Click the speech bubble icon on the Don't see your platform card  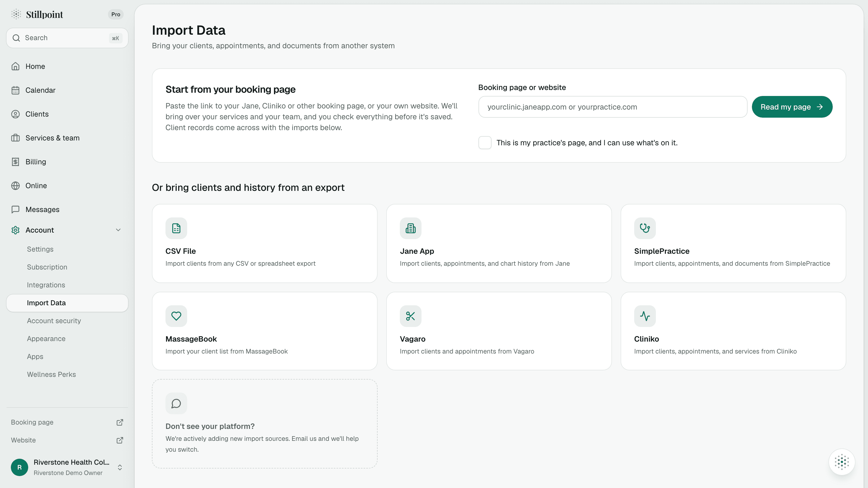click(176, 403)
